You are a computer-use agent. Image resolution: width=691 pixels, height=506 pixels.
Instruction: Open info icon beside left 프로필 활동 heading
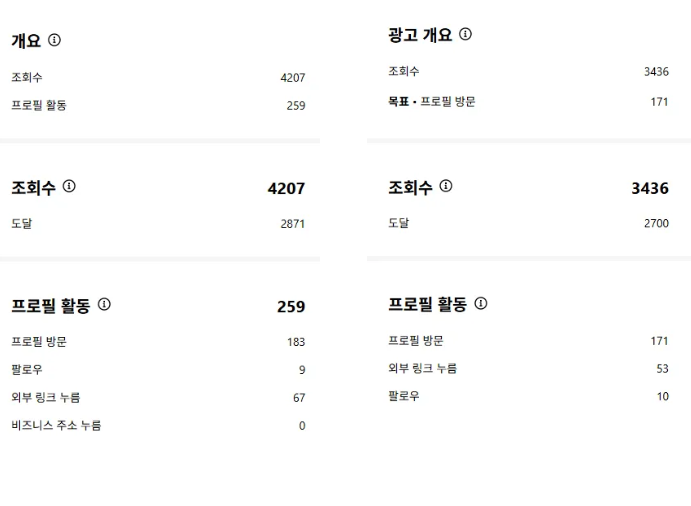tap(104, 304)
